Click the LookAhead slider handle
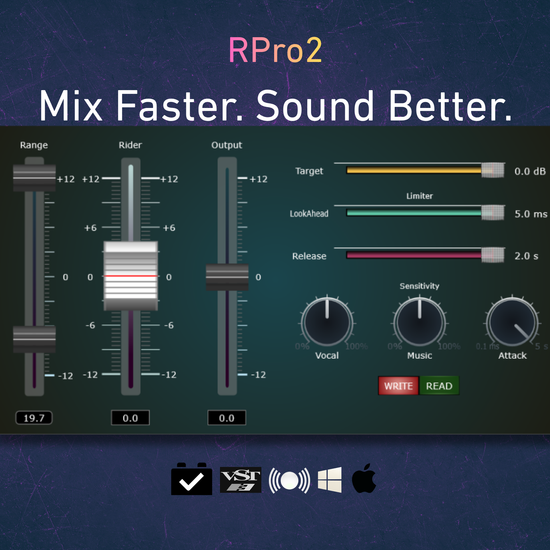Image resolution: width=550 pixels, height=550 pixels. coord(493,213)
